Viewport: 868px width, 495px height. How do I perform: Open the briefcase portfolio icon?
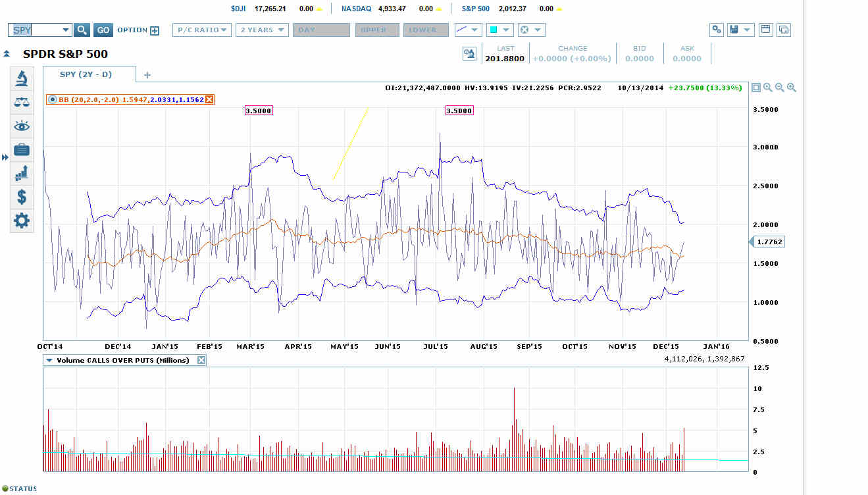[x=22, y=149]
